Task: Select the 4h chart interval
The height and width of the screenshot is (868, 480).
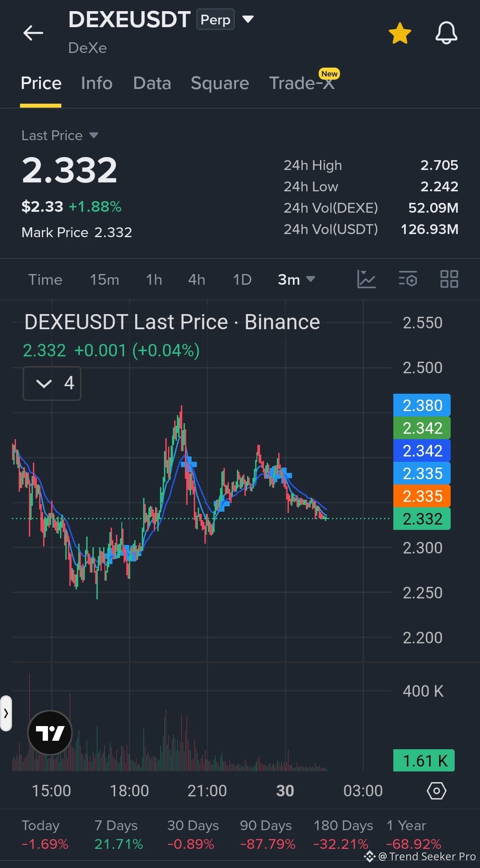Action: tap(196, 279)
